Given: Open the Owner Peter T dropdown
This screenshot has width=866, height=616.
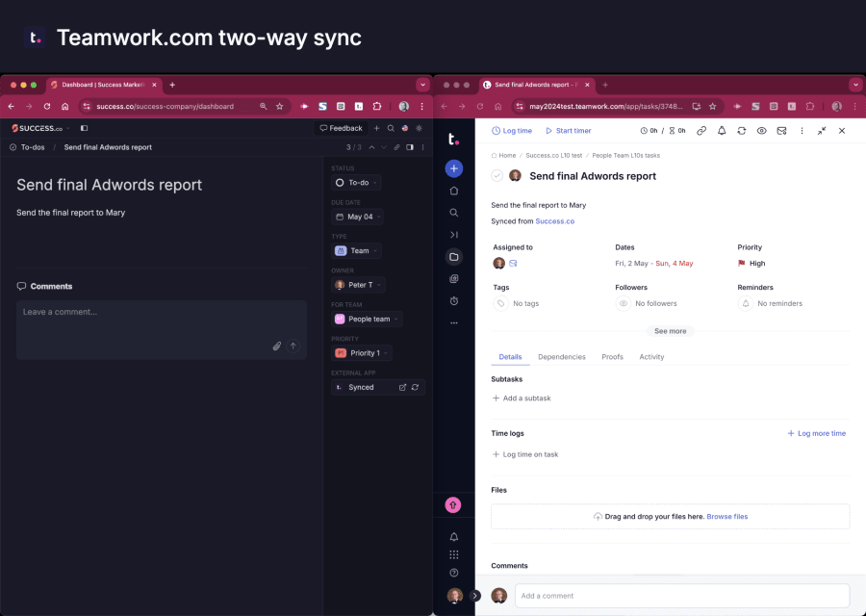Looking at the screenshot, I should 358,285.
